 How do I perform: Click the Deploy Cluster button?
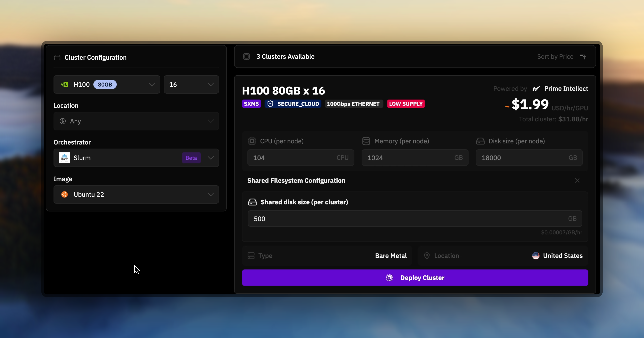point(415,278)
